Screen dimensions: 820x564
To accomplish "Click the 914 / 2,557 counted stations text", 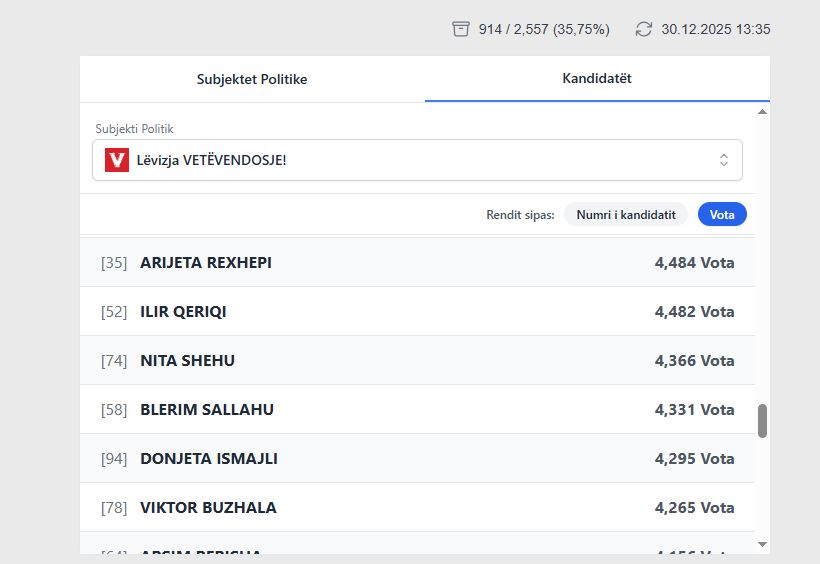I will (544, 29).
